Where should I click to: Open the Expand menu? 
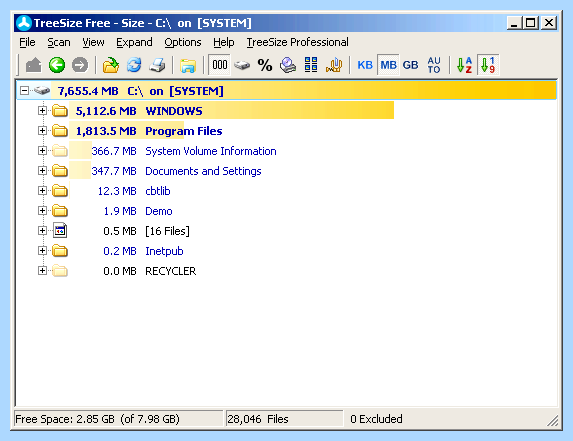click(134, 42)
